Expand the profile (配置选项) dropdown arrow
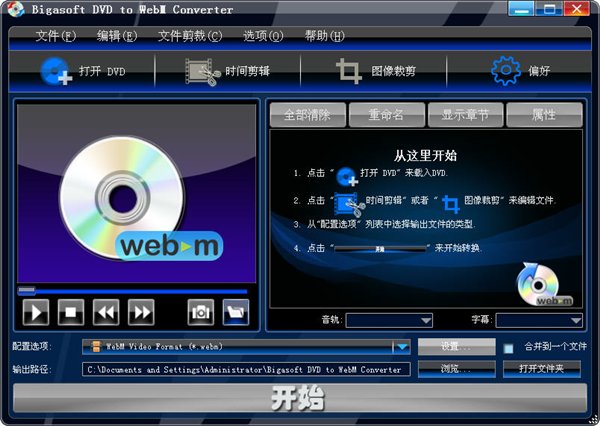The height and width of the screenshot is (426, 600). tap(402, 347)
